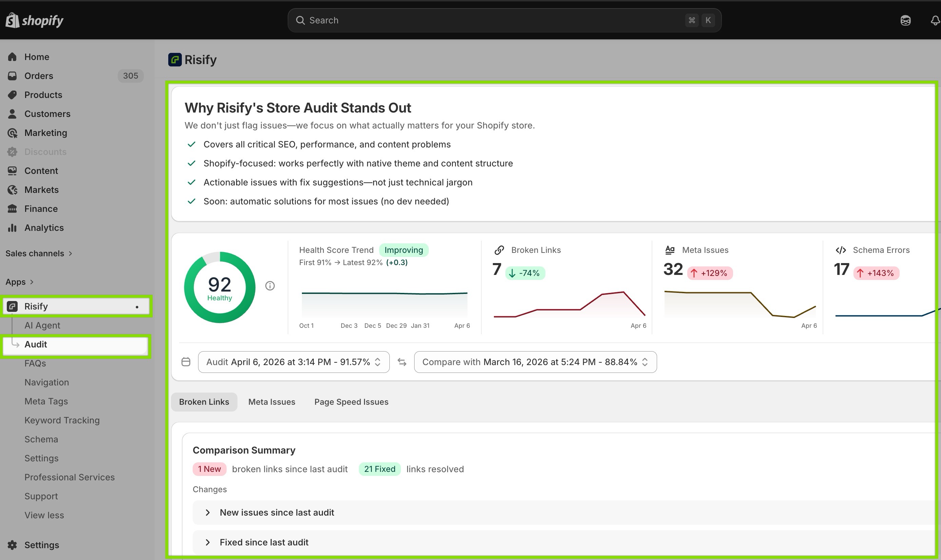Click the Marketing target icon
941x560 pixels.
pos(13,133)
